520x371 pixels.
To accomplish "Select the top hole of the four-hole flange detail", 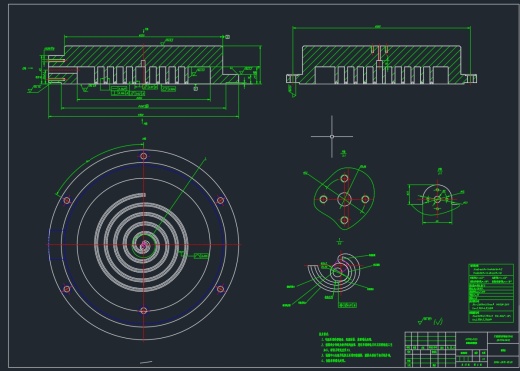I will click(344, 179).
